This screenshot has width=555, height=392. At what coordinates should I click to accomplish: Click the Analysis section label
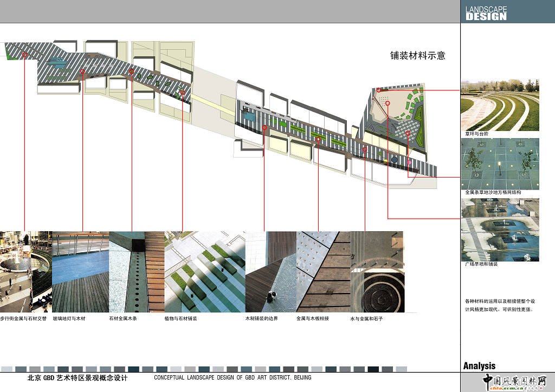pos(479,366)
